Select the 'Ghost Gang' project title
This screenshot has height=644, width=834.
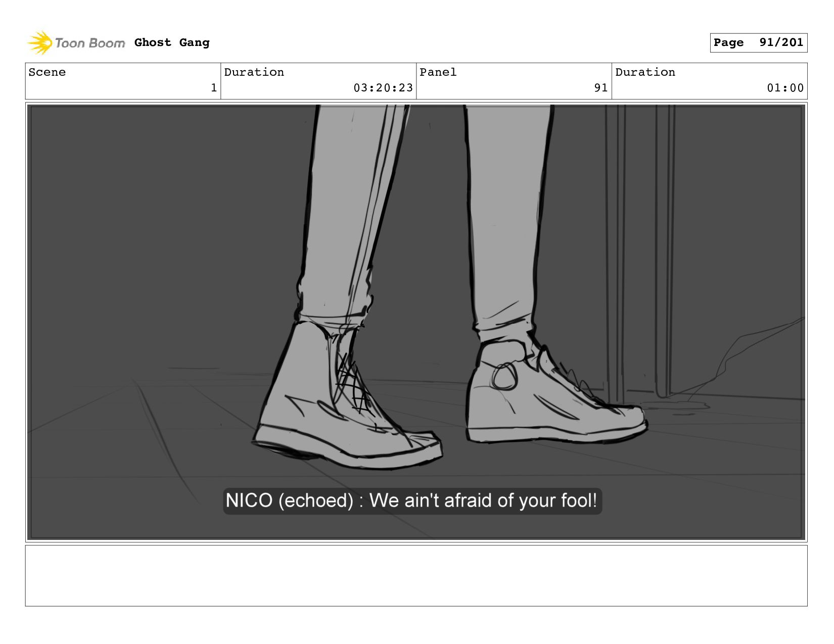tap(172, 42)
